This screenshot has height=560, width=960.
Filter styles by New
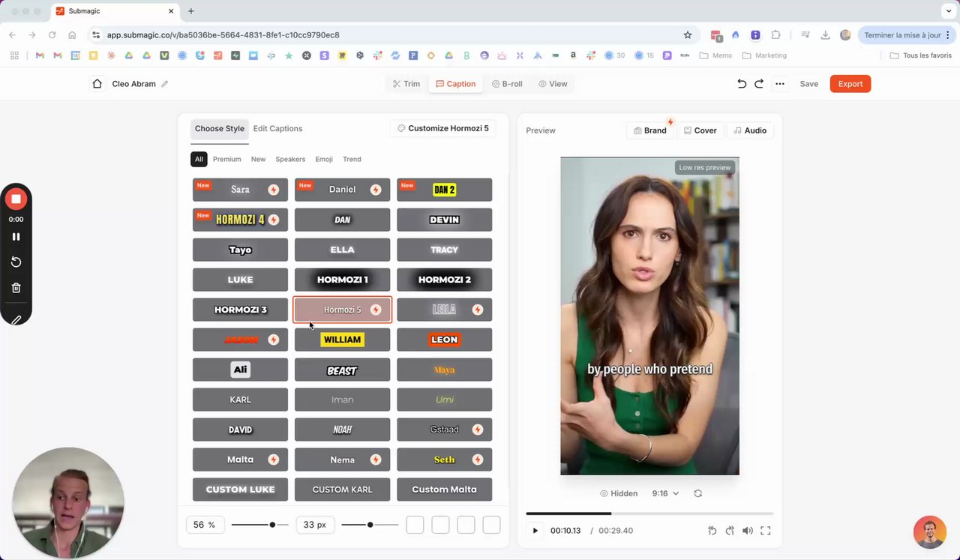tap(258, 159)
